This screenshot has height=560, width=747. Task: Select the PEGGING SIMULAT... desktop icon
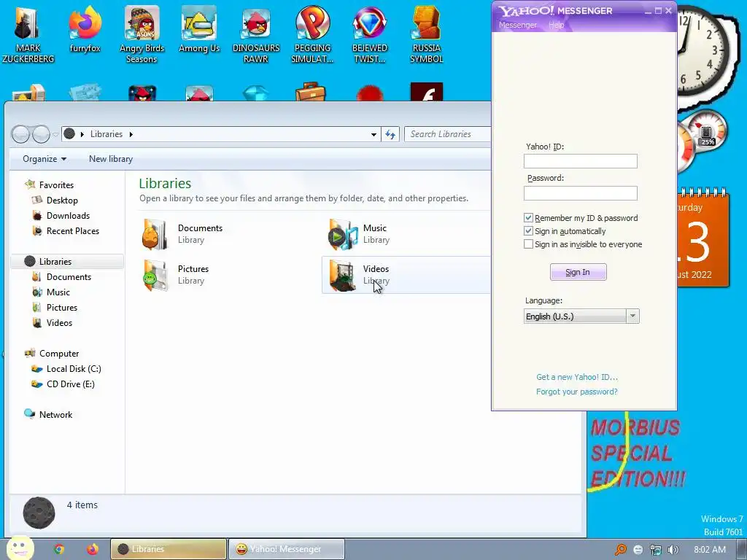coord(312,34)
